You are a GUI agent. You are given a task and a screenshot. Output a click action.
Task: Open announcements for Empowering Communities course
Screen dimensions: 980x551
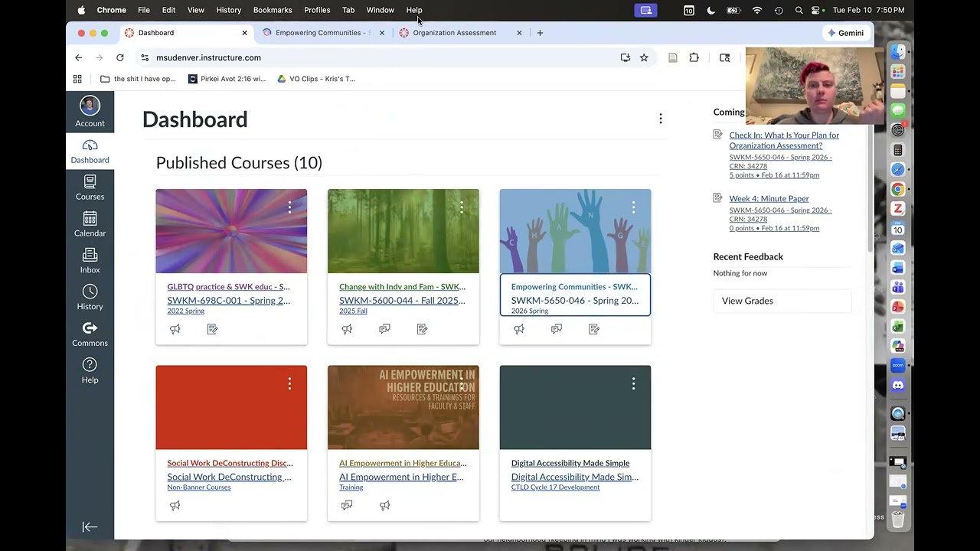pos(519,329)
